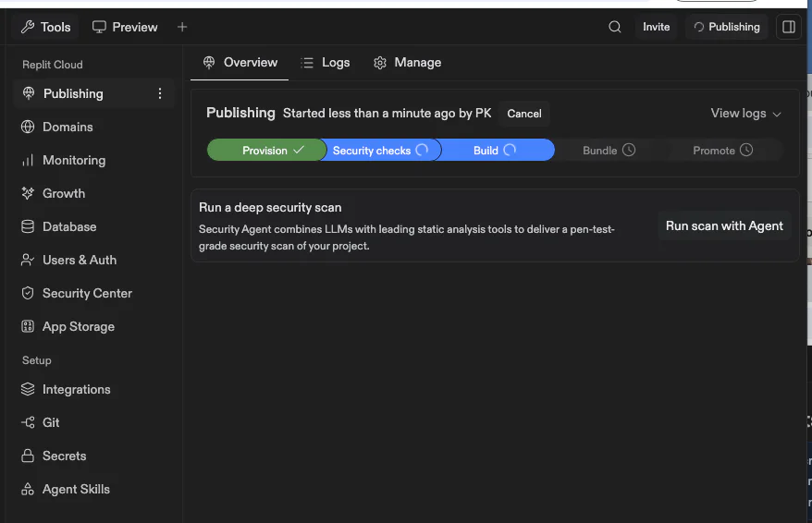Open the Database section
812x523 pixels.
[94, 226]
